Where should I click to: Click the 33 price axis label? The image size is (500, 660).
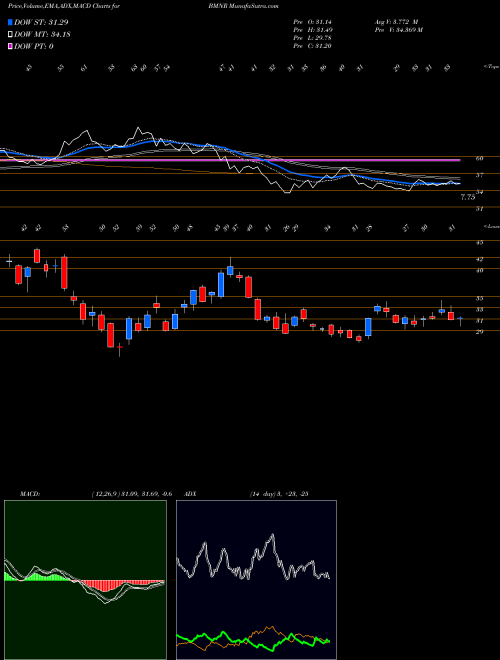click(479, 309)
